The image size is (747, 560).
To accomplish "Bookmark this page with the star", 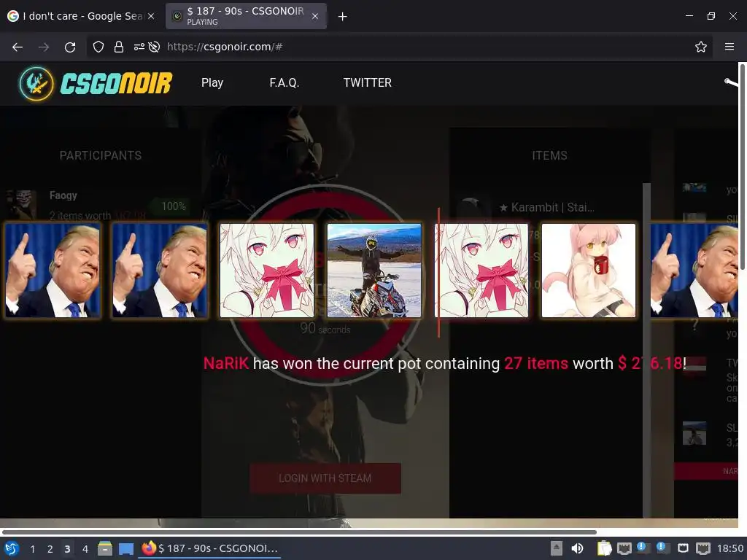I will pyautogui.click(x=701, y=47).
